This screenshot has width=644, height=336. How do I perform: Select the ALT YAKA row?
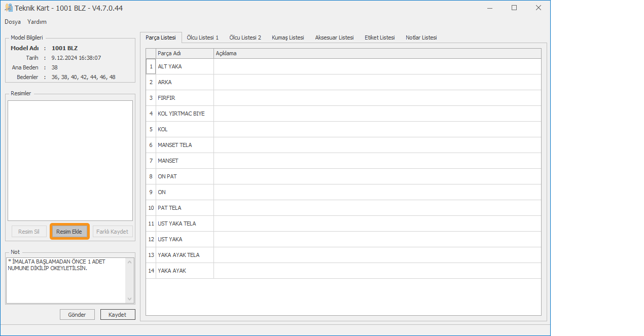point(184,66)
